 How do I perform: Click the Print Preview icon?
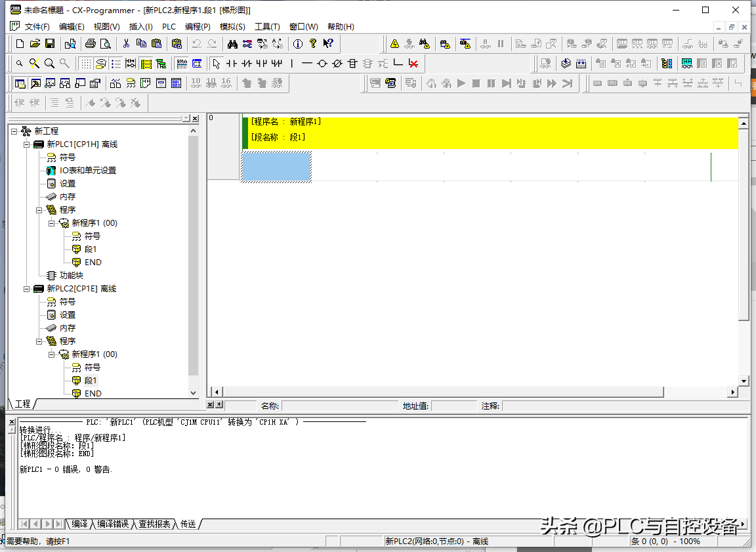(105, 44)
